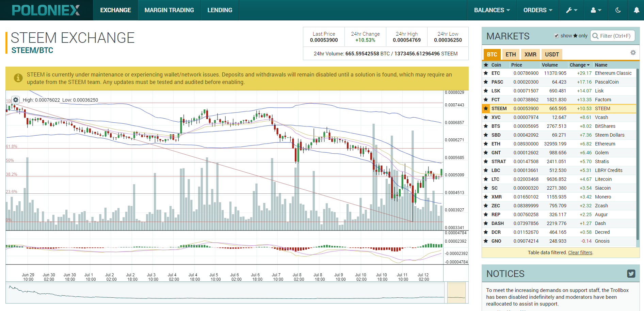Image resolution: width=644 pixels, height=311 pixels.
Task: Toggle the star for DCR
Action: click(x=486, y=232)
